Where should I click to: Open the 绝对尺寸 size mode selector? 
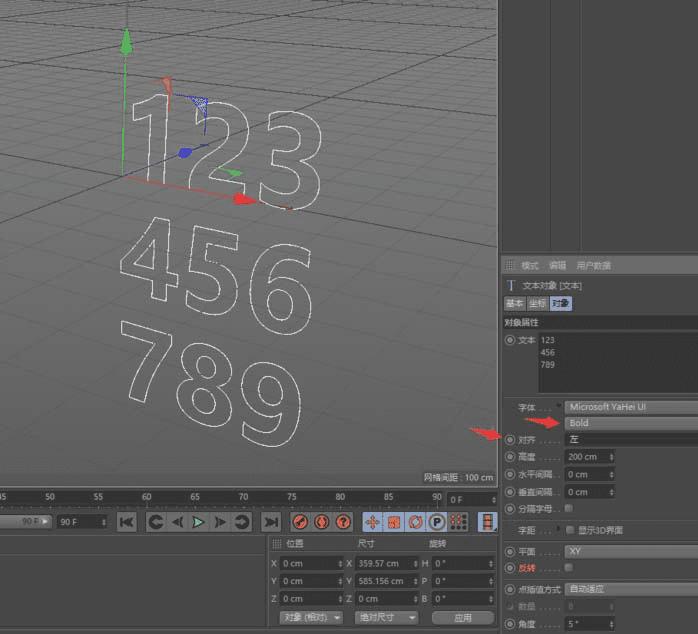point(385,617)
